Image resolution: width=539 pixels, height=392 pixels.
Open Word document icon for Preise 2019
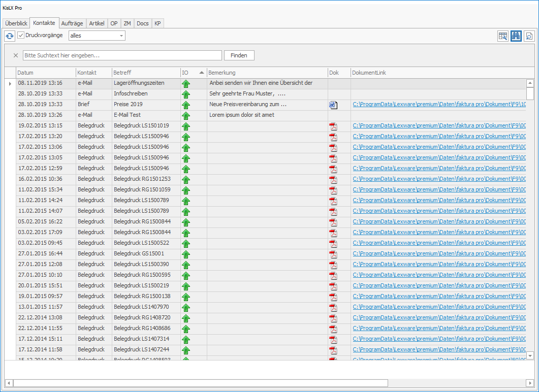coord(333,105)
